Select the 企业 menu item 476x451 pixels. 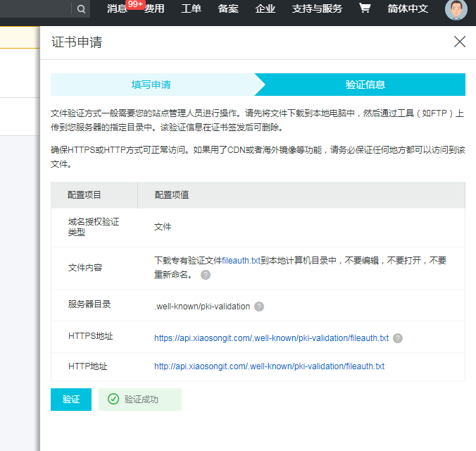coord(265,9)
